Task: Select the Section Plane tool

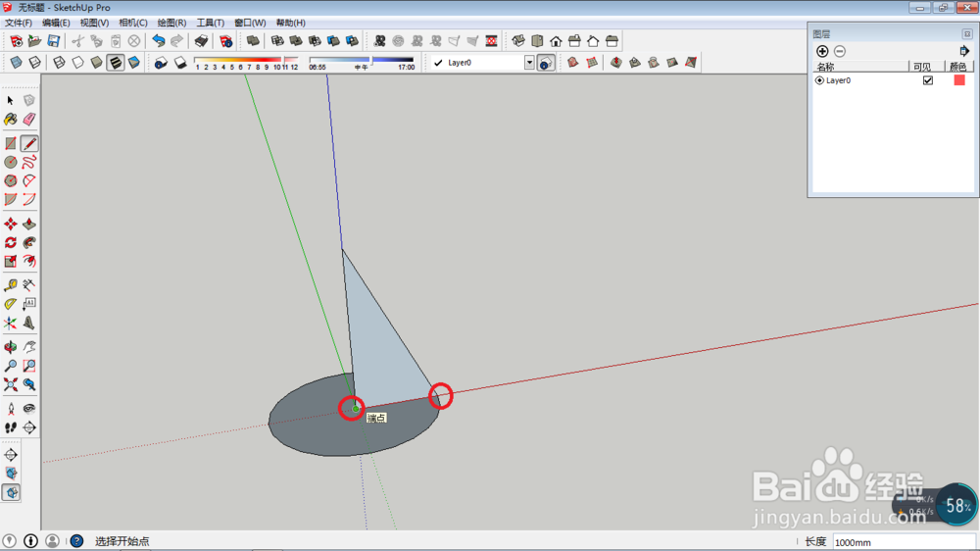Action: (28, 427)
